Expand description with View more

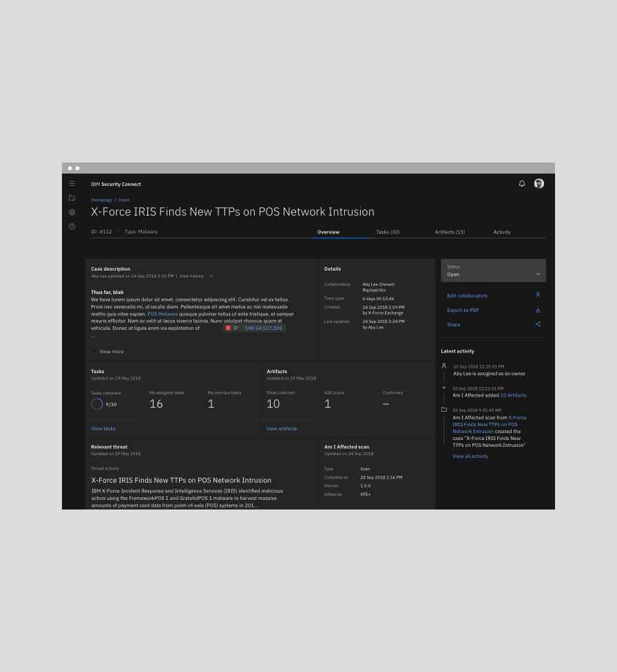107,351
